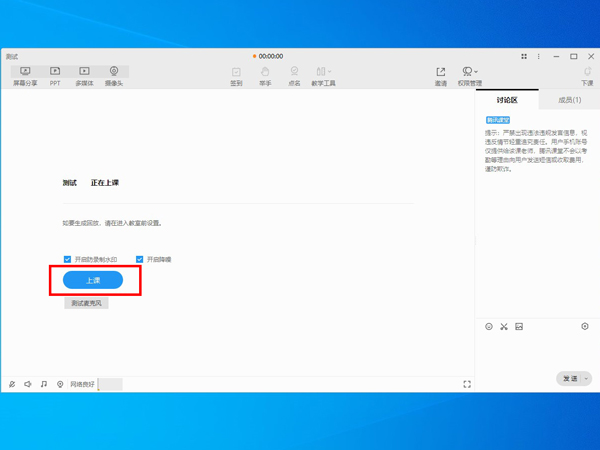Switch to the 成员(1) members tab
This screenshot has width=600, height=450.
[568, 100]
